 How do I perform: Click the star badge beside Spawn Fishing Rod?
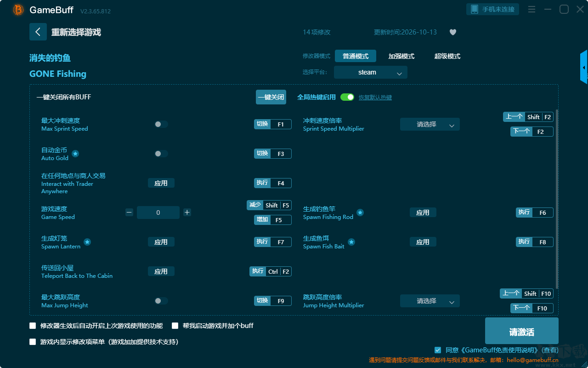(x=360, y=213)
